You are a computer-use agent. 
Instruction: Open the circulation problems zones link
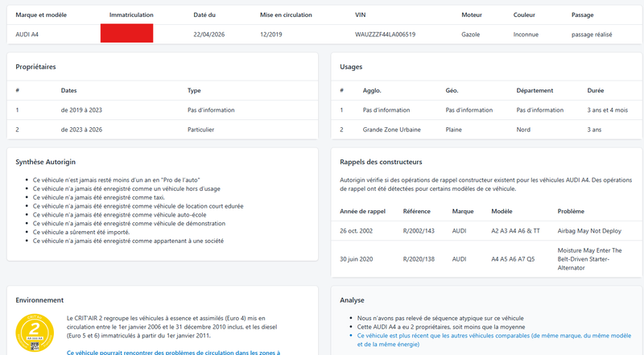(173, 353)
